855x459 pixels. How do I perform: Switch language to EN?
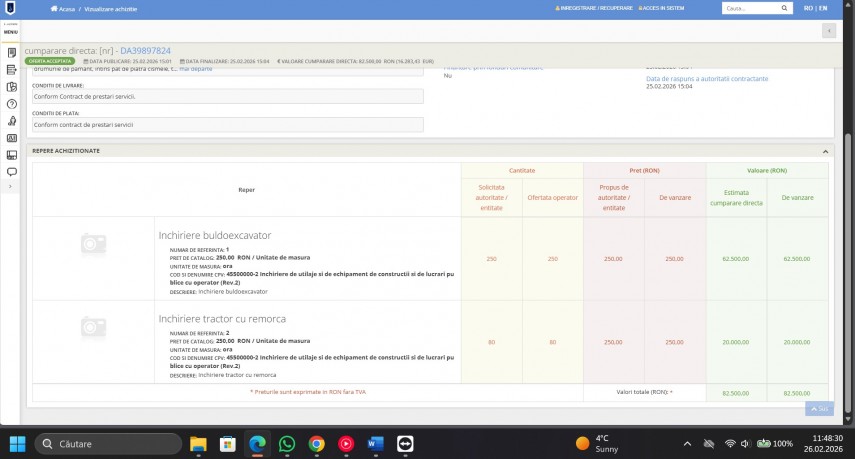(823, 8)
